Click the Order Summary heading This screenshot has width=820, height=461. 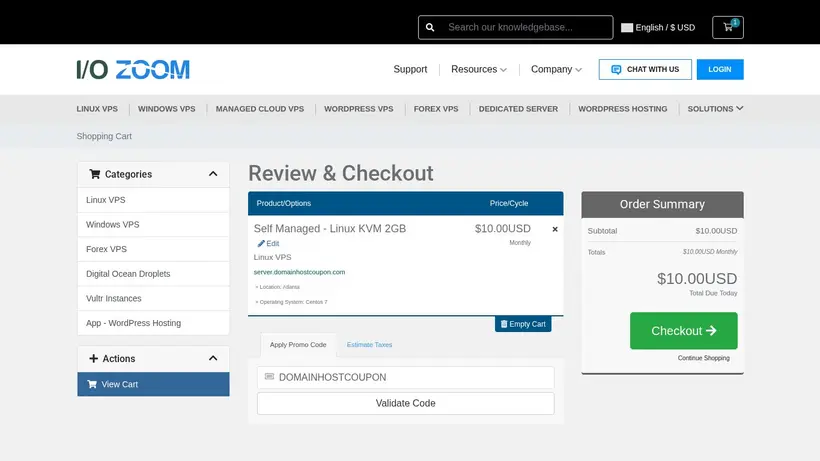coord(662,204)
